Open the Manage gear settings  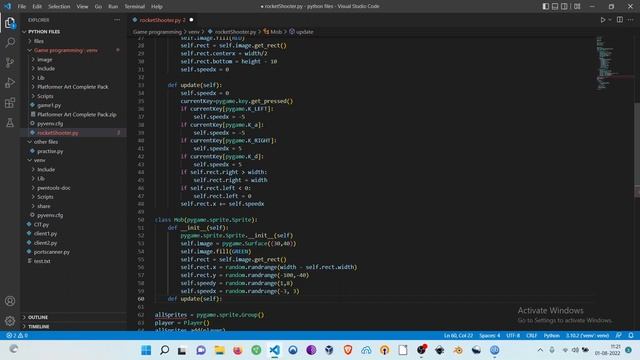pyautogui.click(x=10, y=321)
